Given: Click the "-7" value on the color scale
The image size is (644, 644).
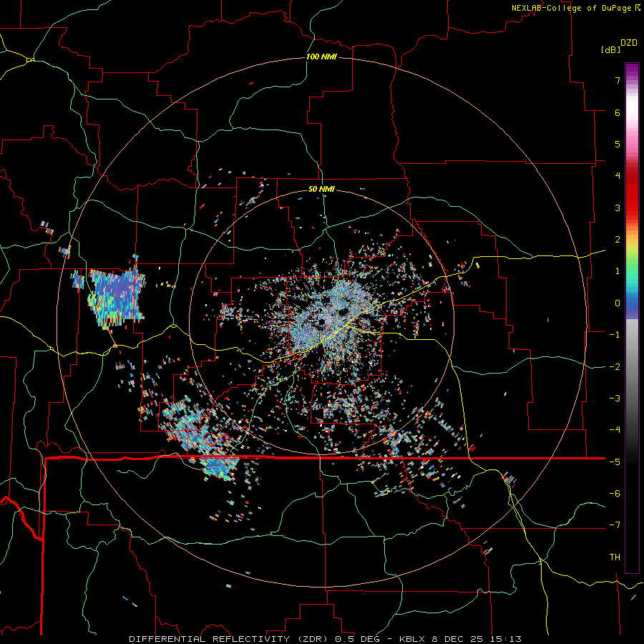Looking at the screenshot, I should tap(615, 525).
